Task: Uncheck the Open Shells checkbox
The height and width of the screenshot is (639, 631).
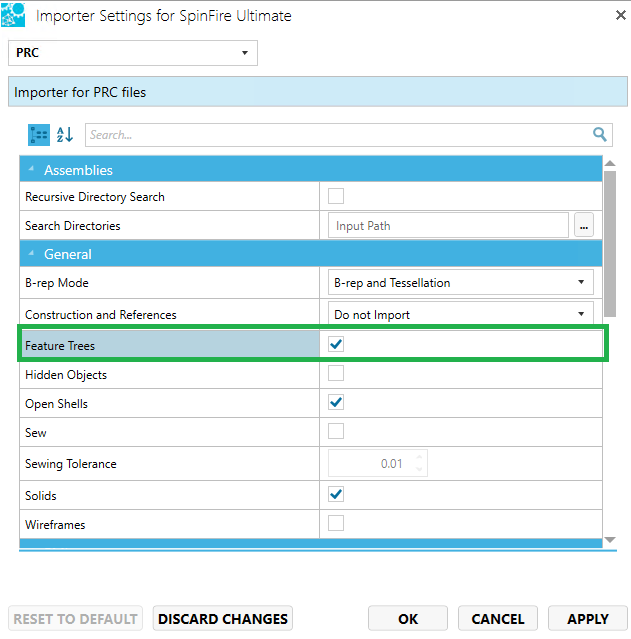Action: (x=336, y=402)
